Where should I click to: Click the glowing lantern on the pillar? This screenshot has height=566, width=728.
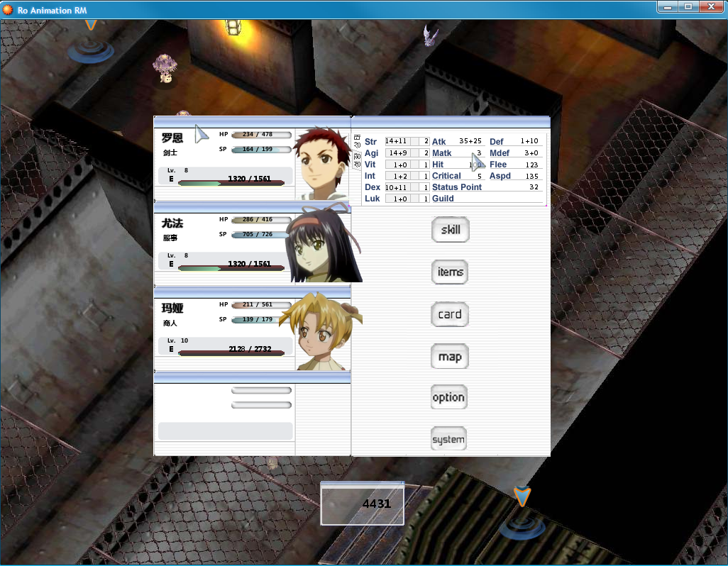[233, 28]
